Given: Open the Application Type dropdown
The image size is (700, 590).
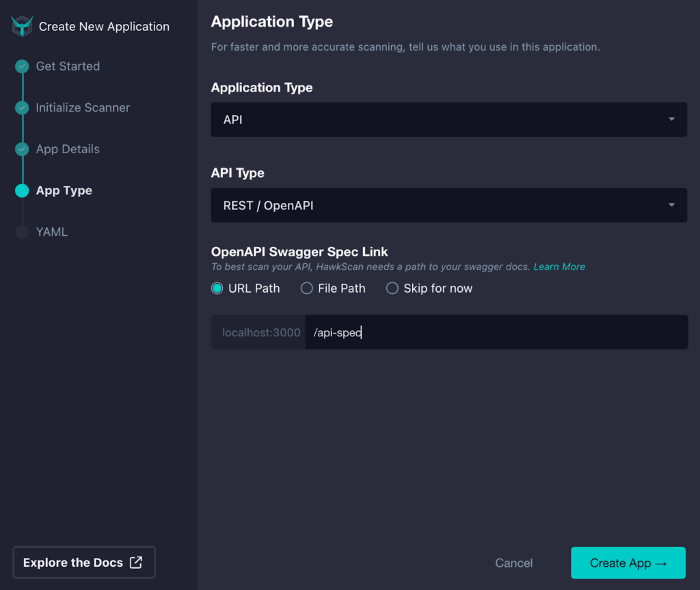Looking at the screenshot, I should [449, 119].
